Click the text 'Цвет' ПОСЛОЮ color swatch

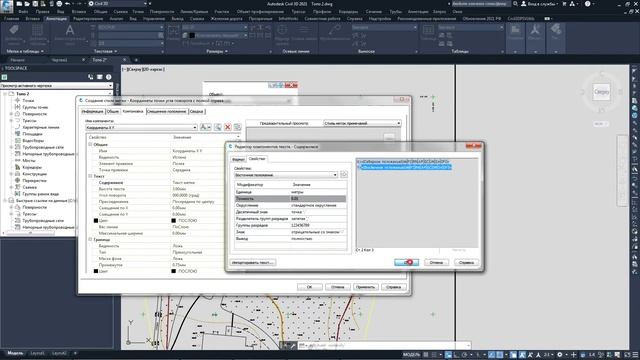point(174,220)
